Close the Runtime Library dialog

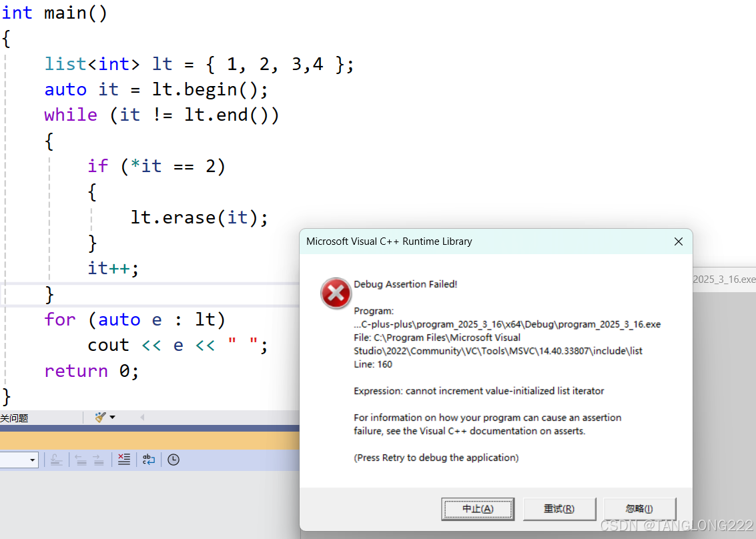pyautogui.click(x=679, y=241)
